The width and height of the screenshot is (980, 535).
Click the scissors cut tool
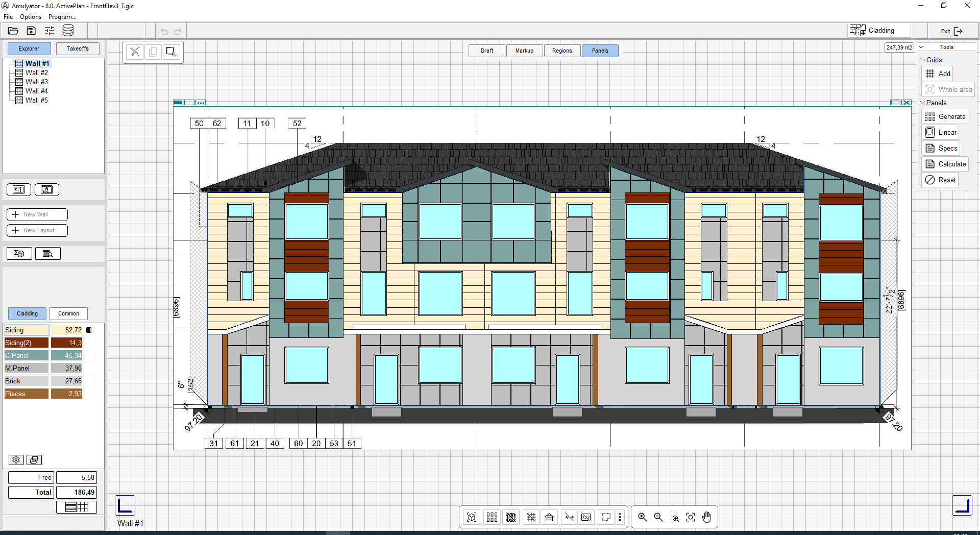tap(135, 52)
